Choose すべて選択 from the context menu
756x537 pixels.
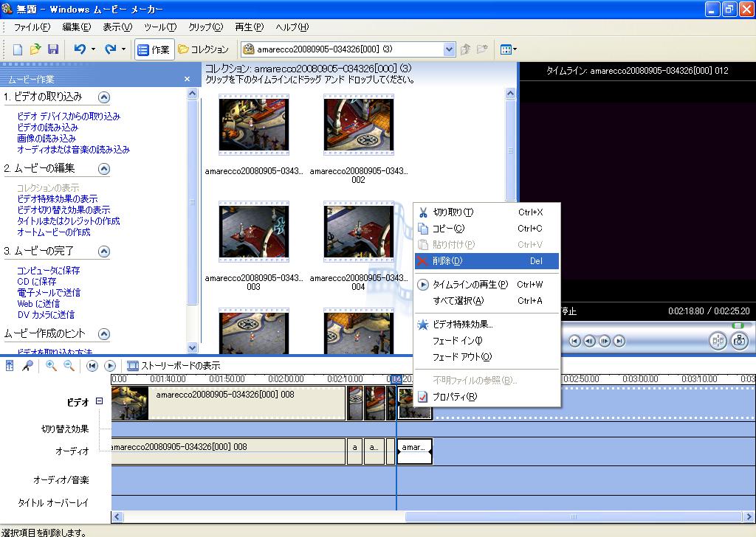pyautogui.click(x=487, y=301)
